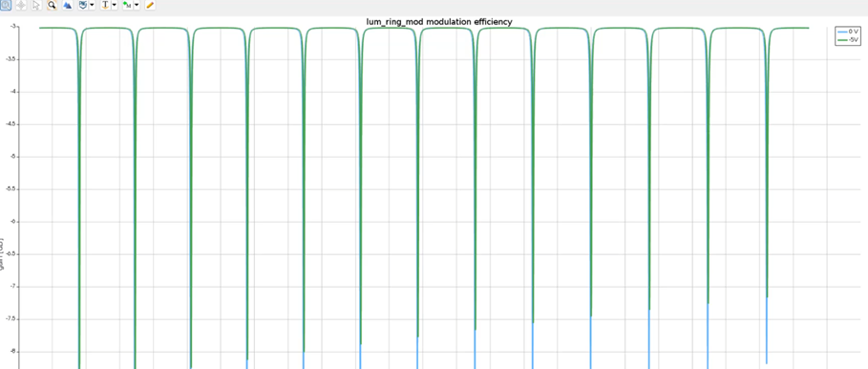Expand dropdown arrow beside the marker M icon
The width and height of the screenshot is (868, 369).
137,5
